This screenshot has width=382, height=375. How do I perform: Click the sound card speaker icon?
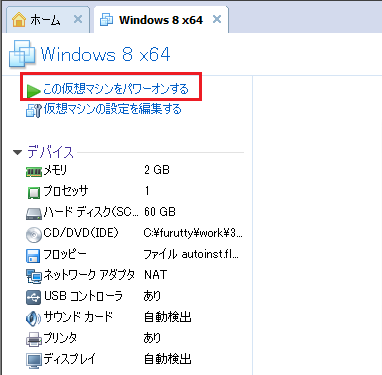point(33,318)
